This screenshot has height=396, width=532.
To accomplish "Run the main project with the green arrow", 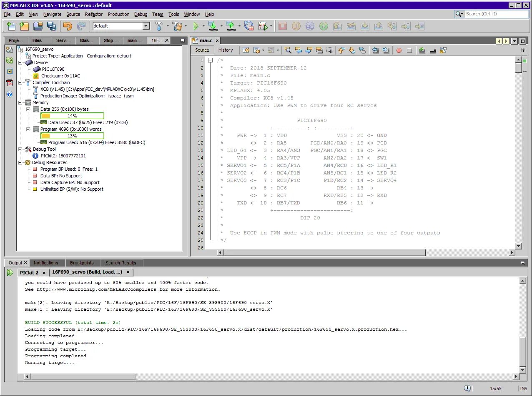I will point(196,26).
